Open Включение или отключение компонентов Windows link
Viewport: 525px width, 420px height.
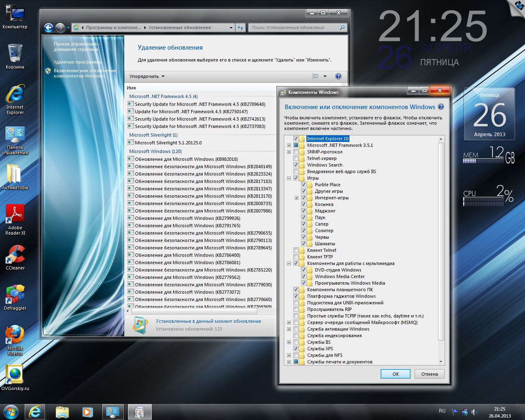click(85, 73)
